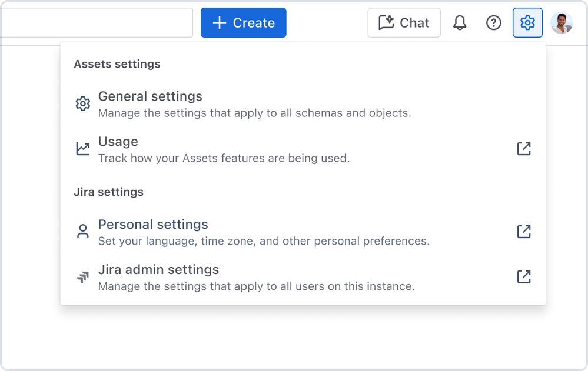The image size is (588, 371).
Task: Click the user profile avatar
Action: pyautogui.click(x=562, y=23)
